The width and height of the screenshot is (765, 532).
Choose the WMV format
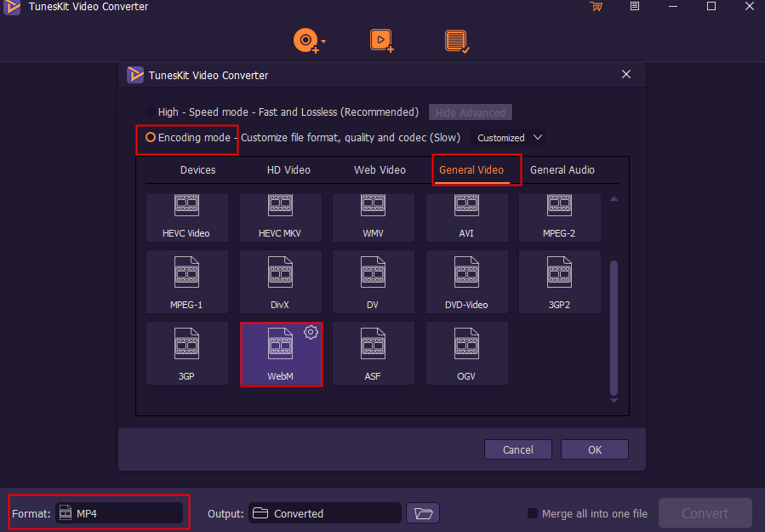tap(374, 218)
